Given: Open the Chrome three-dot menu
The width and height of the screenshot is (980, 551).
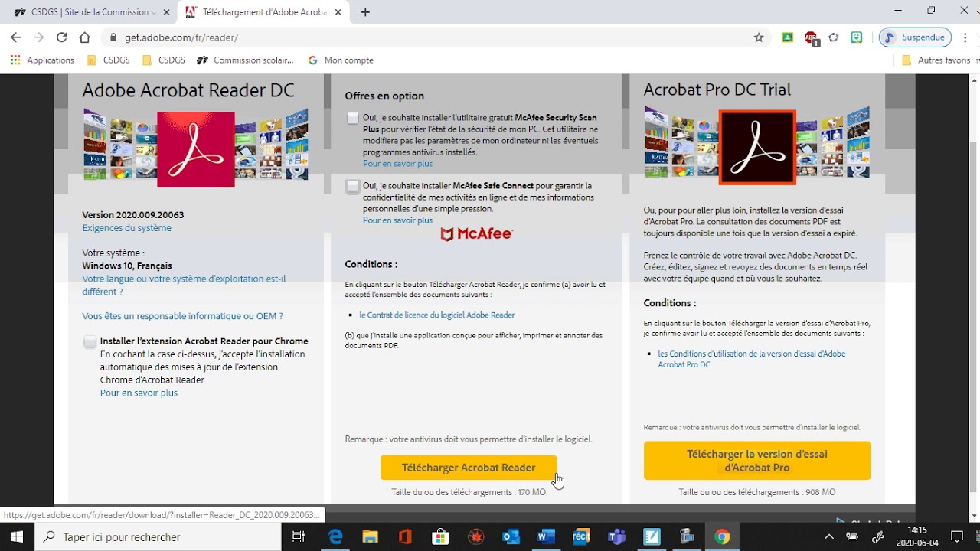Looking at the screenshot, I should coord(967,37).
